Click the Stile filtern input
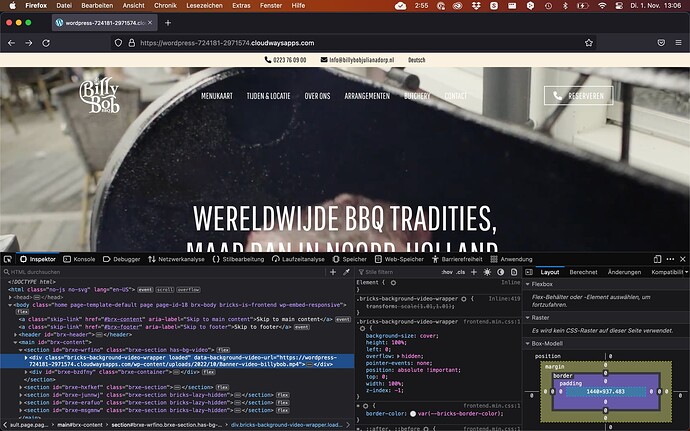This screenshot has width=690, height=431. click(398, 272)
